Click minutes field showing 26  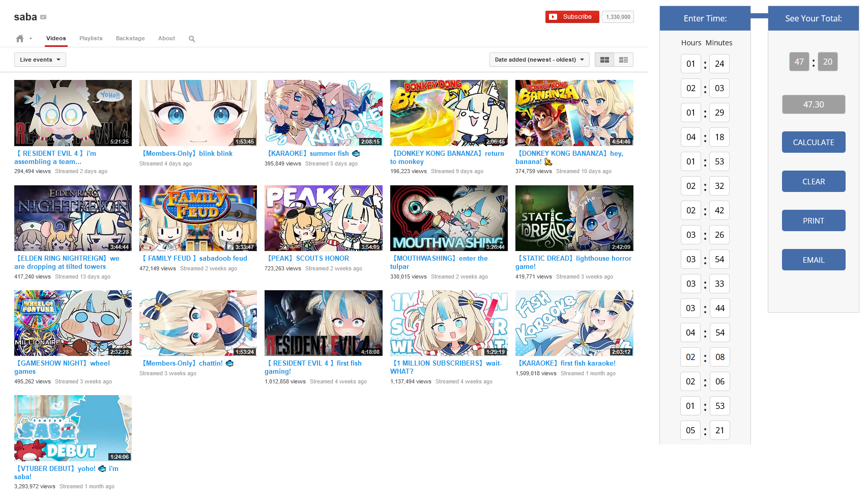719,235
